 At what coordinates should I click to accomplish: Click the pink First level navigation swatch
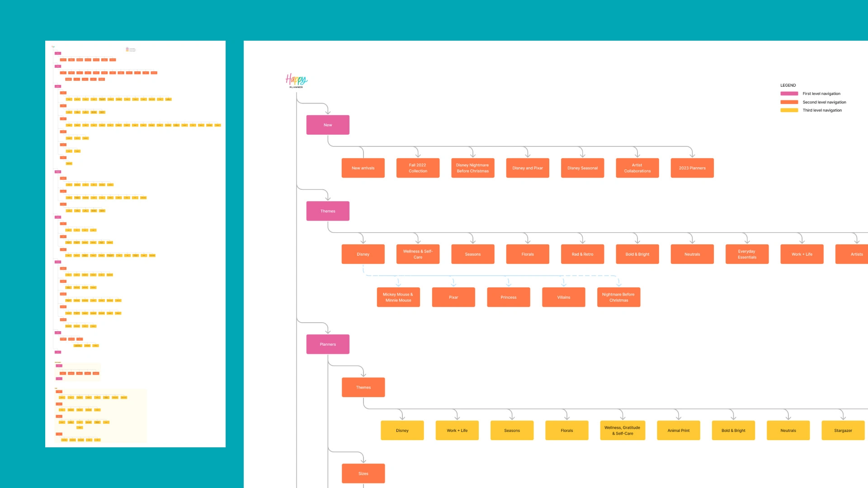(789, 94)
